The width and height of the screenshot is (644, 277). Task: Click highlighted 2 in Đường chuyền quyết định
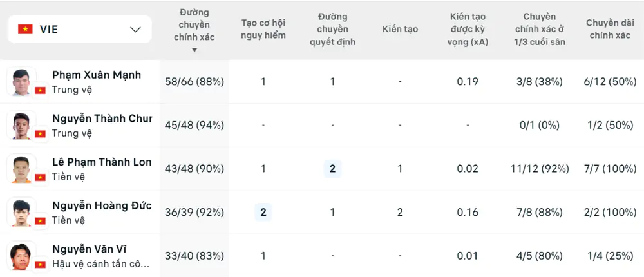coord(333,169)
